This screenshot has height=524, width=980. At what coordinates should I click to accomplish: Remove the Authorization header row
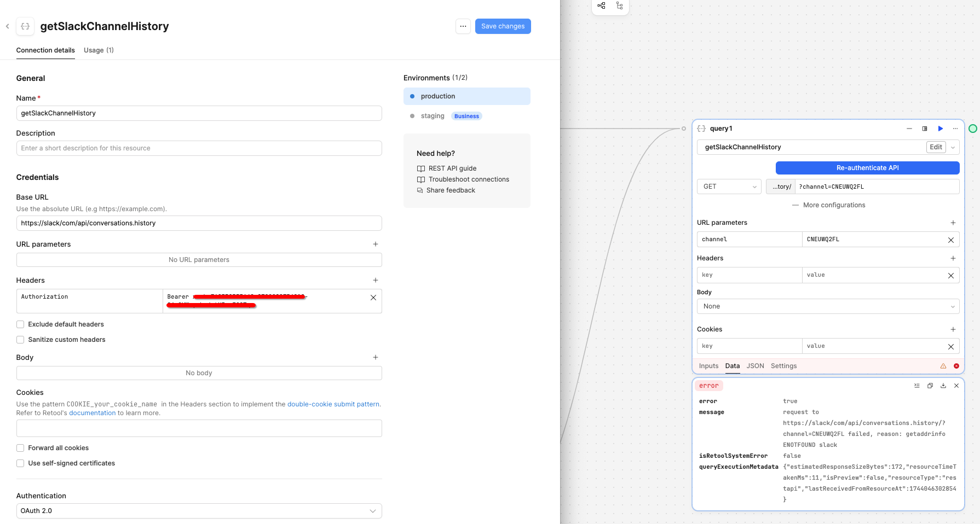coord(373,298)
